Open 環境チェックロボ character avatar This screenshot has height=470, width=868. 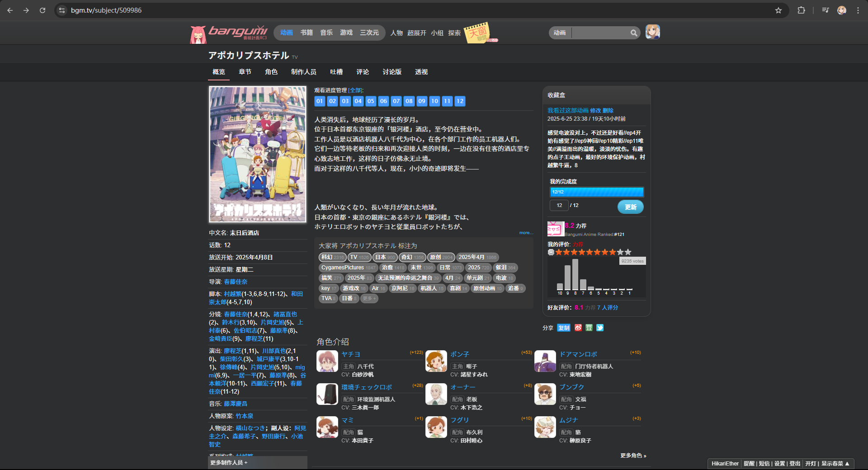click(327, 394)
